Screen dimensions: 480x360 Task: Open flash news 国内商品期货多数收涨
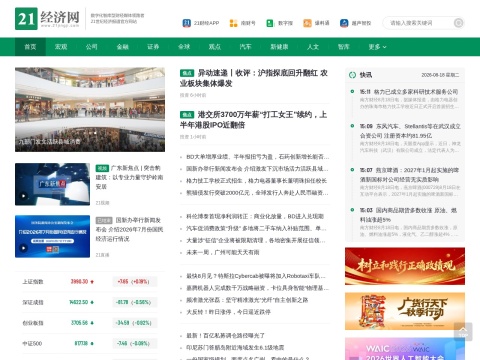408,215
